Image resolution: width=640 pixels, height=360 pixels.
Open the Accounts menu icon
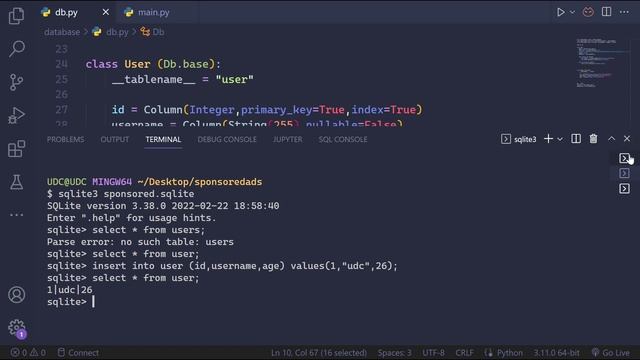(x=16, y=295)
